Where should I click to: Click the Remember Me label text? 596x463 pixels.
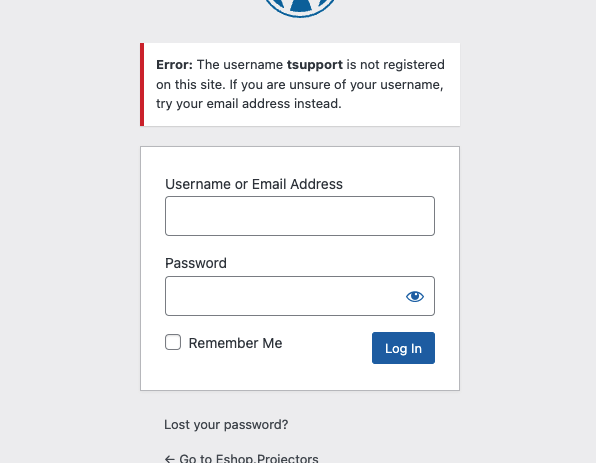click(235, 343)
